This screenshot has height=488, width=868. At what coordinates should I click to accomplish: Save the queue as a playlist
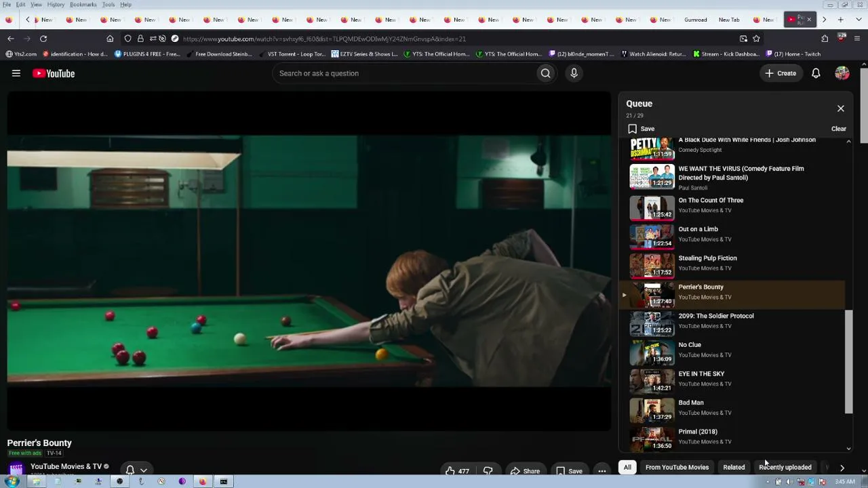[x=641, y=129]
